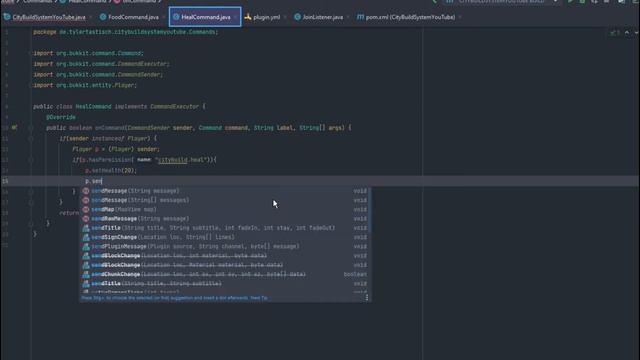Click the p.setHealth(20) statement
This screenshot has width=640, height=360.
coord(111,170)
